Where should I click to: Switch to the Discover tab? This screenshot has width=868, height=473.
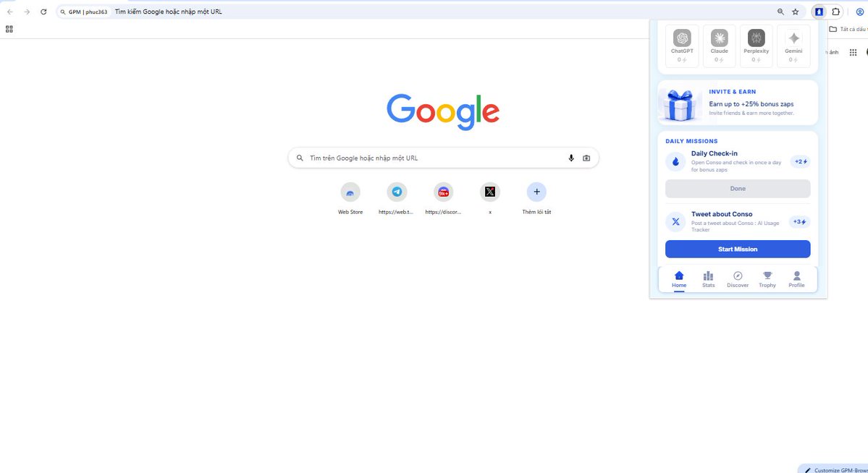pos(738,280)
